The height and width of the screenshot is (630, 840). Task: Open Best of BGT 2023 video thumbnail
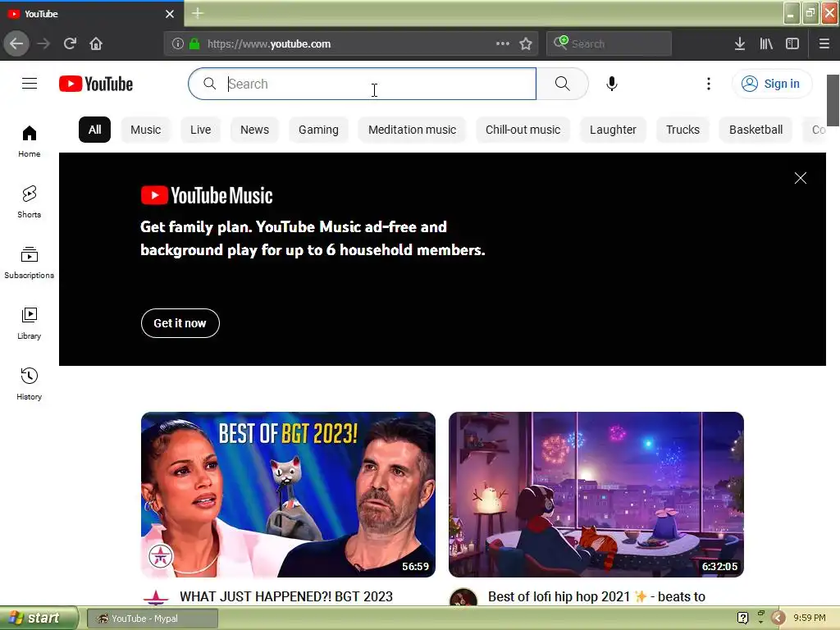tap(288, 495)
